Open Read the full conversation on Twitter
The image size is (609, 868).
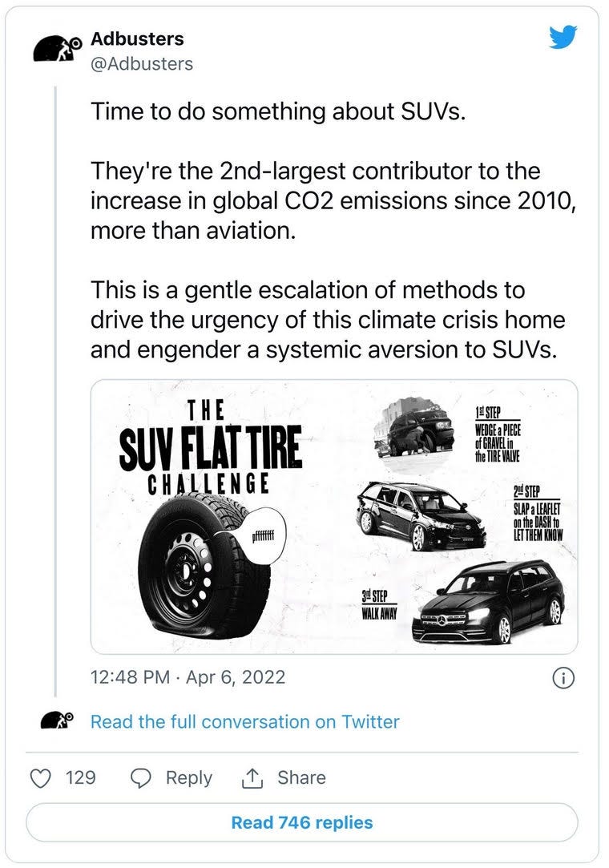pos(244,721)
